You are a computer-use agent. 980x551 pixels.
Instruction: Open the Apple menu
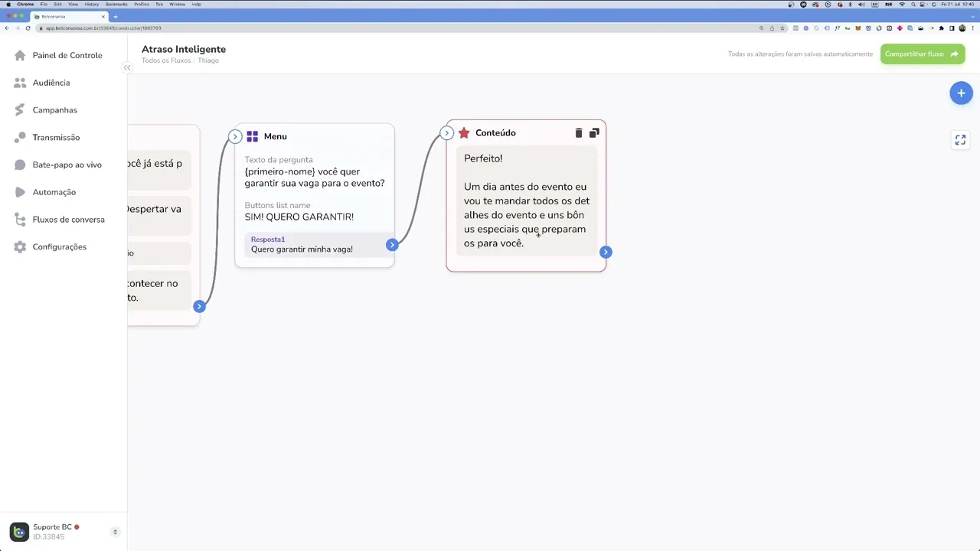click(x=8, y=4)
